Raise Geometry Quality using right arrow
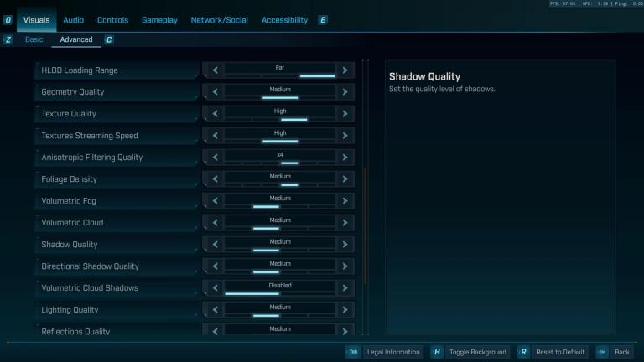This screenshot has height=362, width=644. pyautogui.click(x=345, y=92)
